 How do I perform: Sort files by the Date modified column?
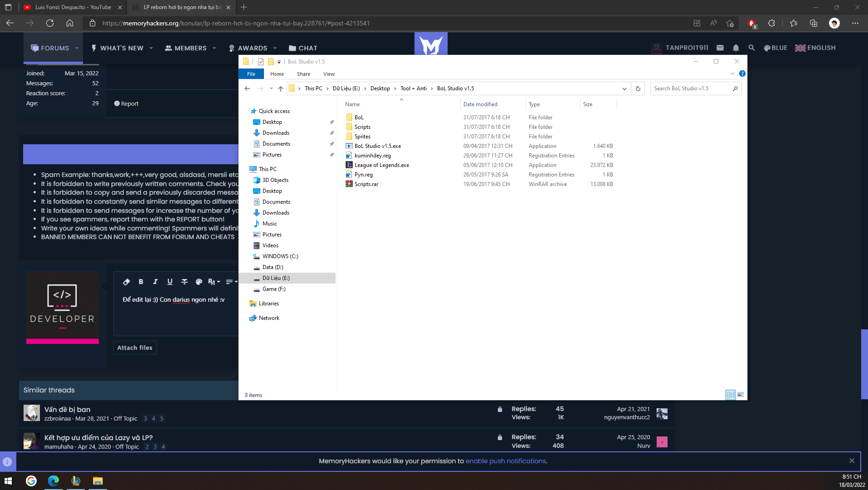click(480, 104)
